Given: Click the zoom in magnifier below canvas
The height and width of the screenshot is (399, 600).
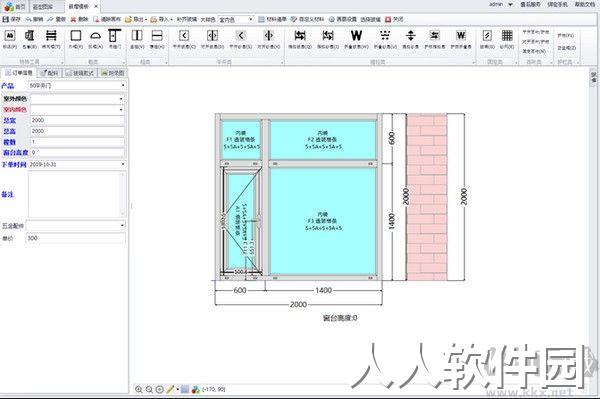Looking at the screenshot, I should tap(139, 389).
